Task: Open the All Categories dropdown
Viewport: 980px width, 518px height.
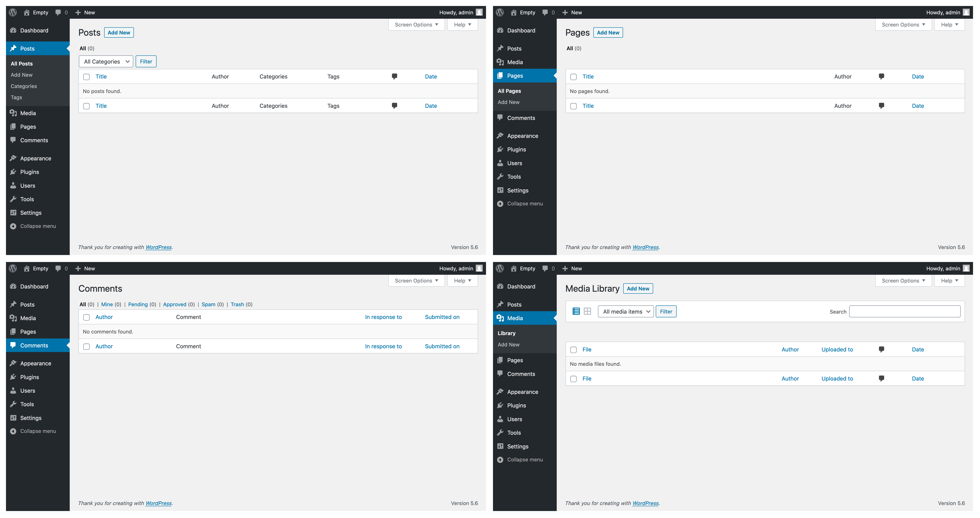Action: tap(106, 62)
